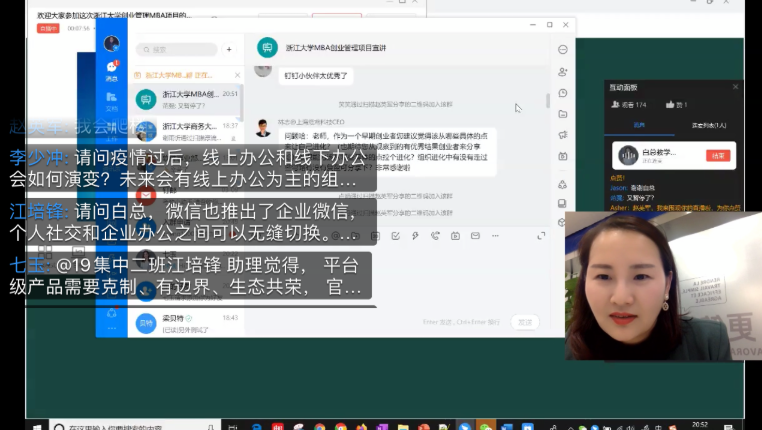Open the 浙江大学MBA创业 group conversation
762x430 pixels.
point(186,99)
